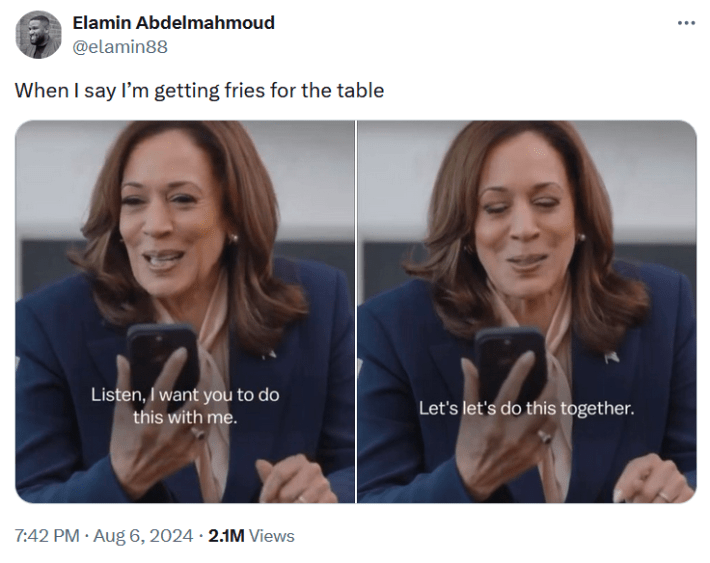Click the caption line "this with me."

pyautogui.click(x=185, y=417)
